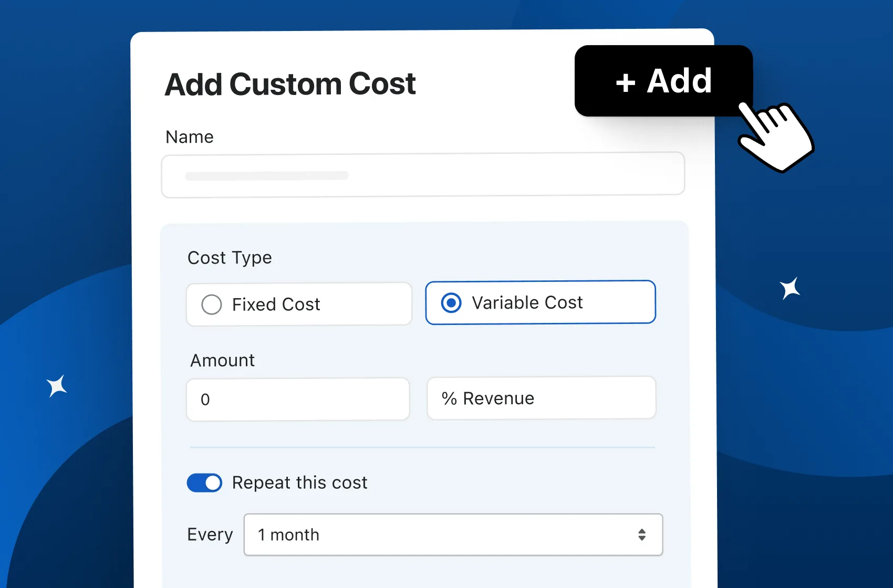Toggle off Repeat this cost
This screenshot has width=893, height=588.
pyautogui.click(x=204, y=482)
